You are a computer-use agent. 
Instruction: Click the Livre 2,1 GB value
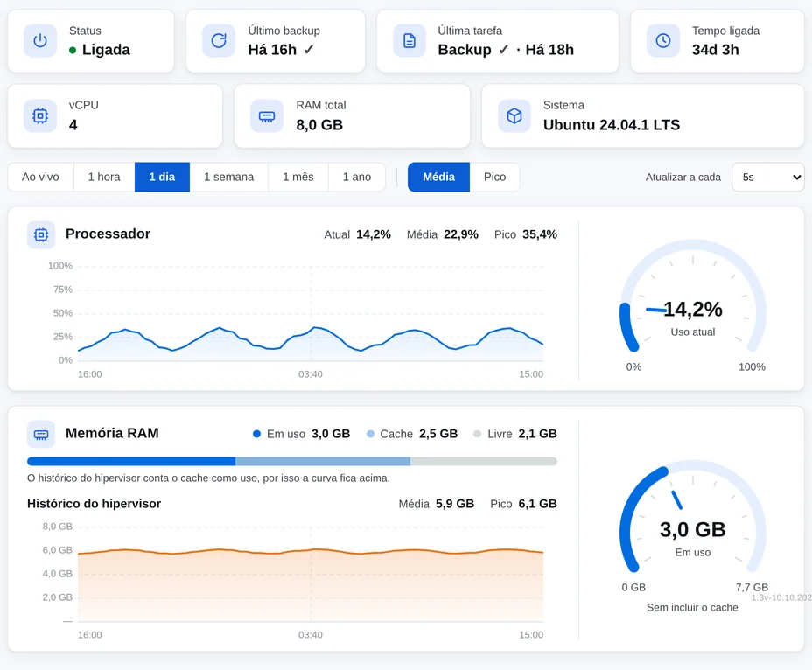537,434
